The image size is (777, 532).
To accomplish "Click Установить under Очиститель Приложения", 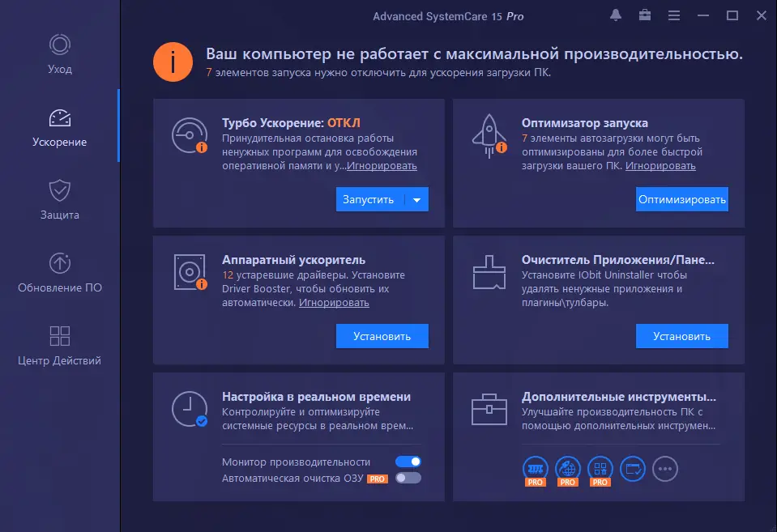I will click(682, 336).
